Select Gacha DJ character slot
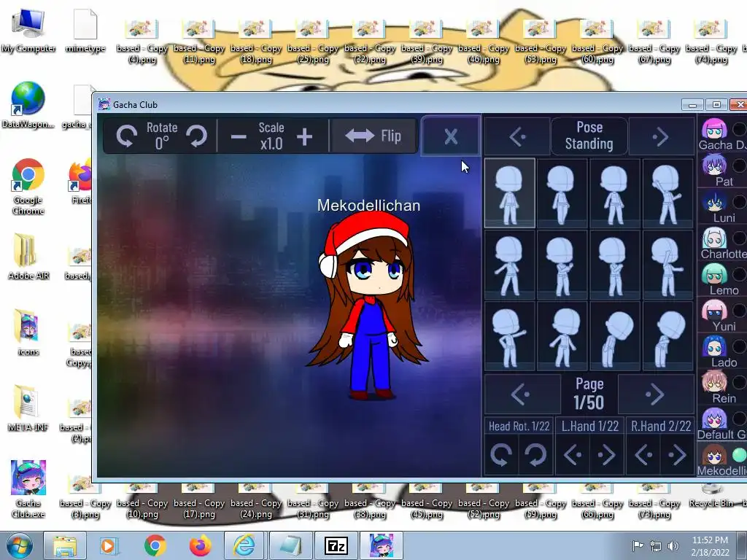The width and height of the screenshot is (747, 560). [721, 133]
